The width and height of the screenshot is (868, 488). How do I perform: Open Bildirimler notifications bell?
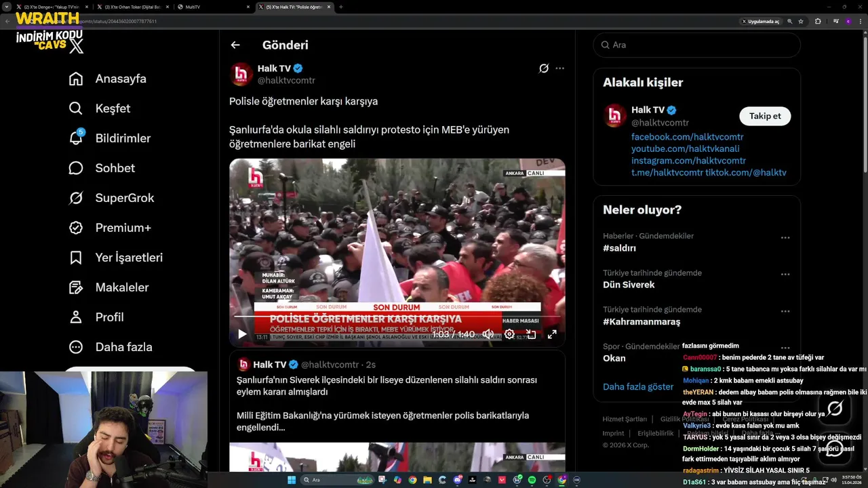pyautogui.click(x=110, y=138)
